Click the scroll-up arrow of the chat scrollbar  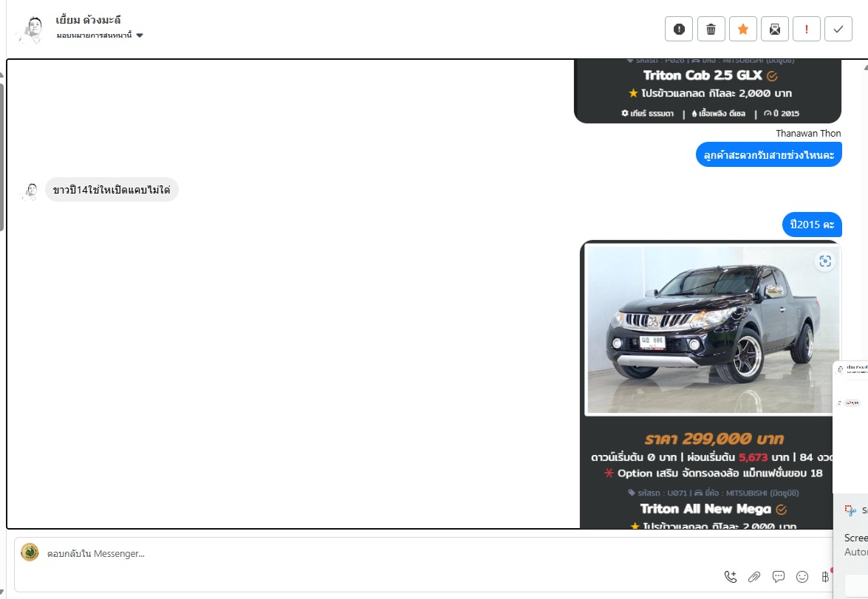click(x=865, y=67)
